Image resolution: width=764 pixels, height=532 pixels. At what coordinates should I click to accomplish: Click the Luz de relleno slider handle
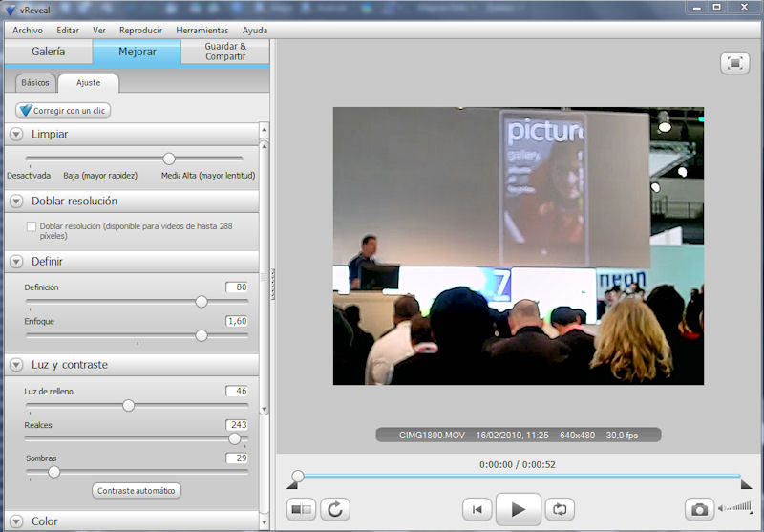(x=128, y=405)
